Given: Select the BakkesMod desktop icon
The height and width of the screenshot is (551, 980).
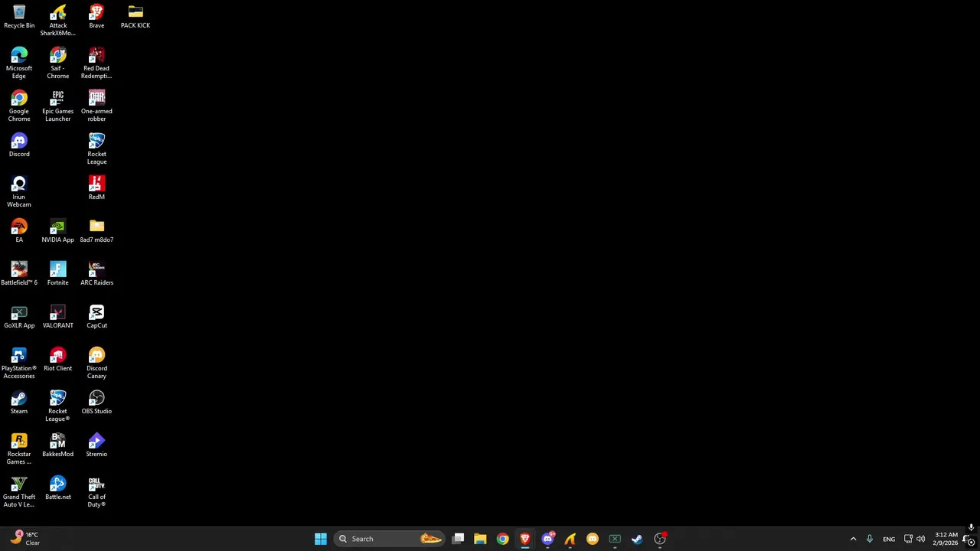Looking at the screenshot, I should coord(57,445).
